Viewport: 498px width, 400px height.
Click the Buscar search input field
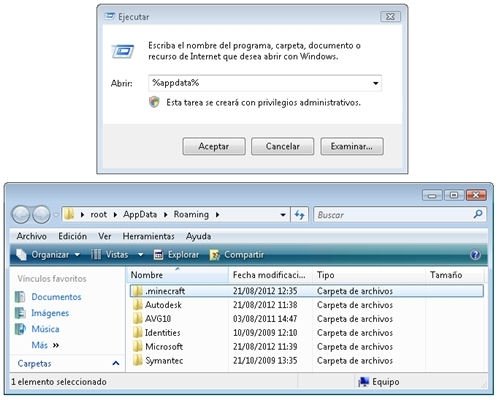(x=393, y=215)
